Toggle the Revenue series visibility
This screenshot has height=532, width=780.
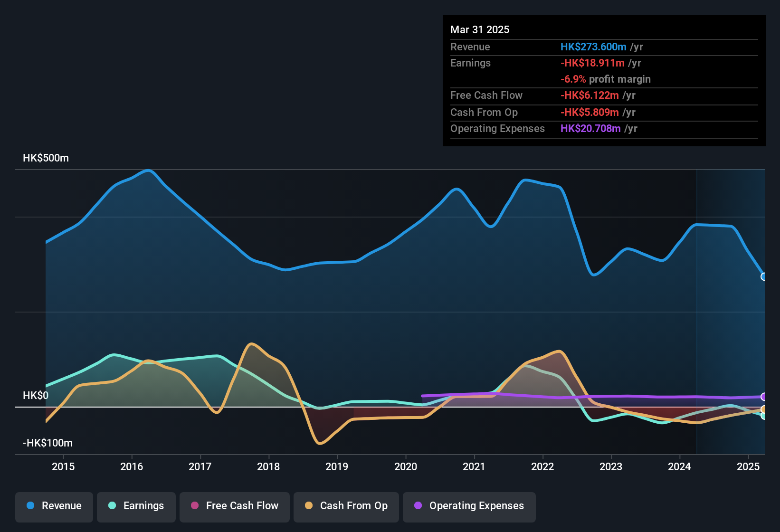(54, 506)
